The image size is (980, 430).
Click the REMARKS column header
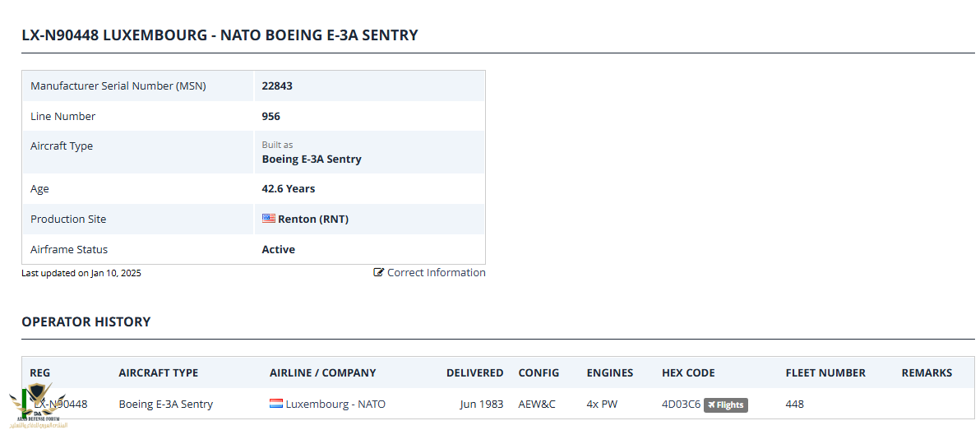(x=927, y=373)
